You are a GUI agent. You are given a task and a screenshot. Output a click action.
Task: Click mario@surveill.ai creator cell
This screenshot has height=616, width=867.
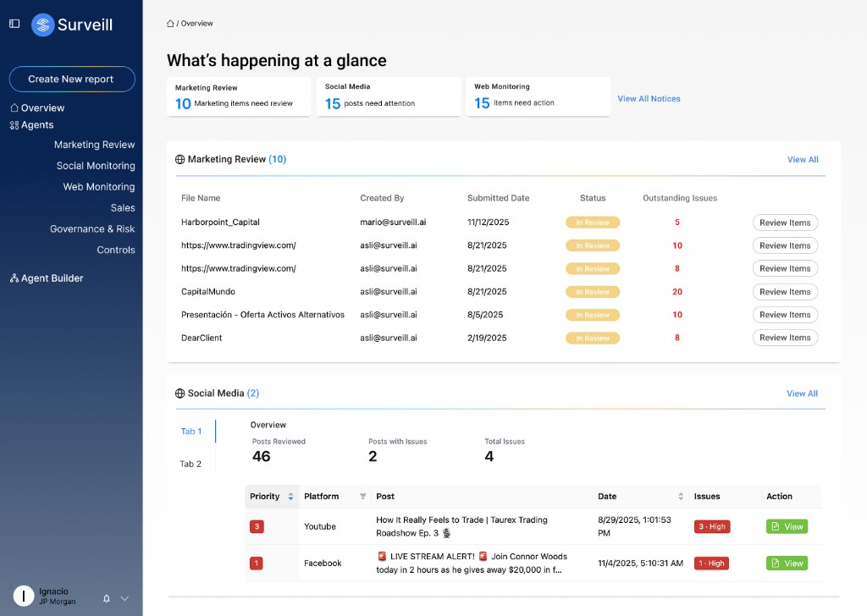click(393, 222)
